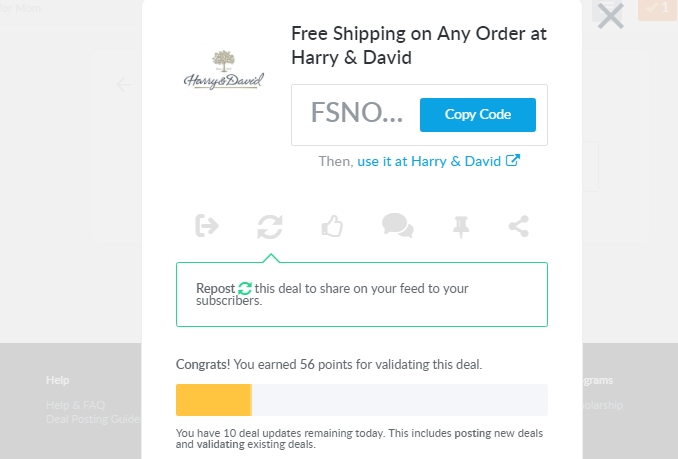Click the Help footer heading

58,380
